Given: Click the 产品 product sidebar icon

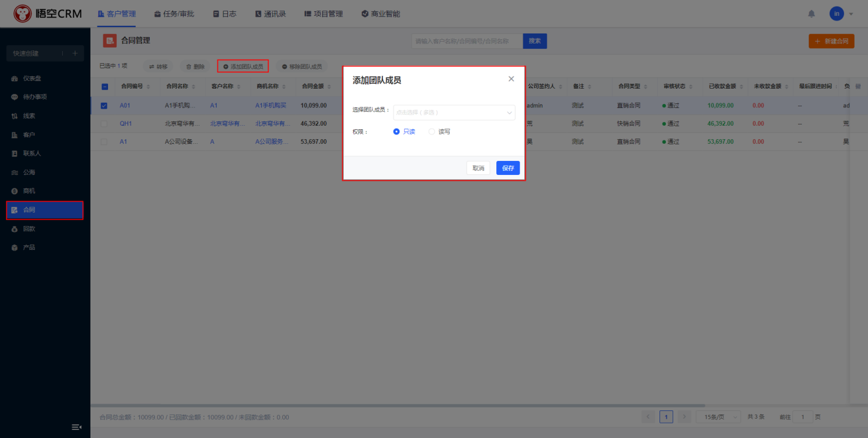Looking at the screenshot, I should (15, 248).
